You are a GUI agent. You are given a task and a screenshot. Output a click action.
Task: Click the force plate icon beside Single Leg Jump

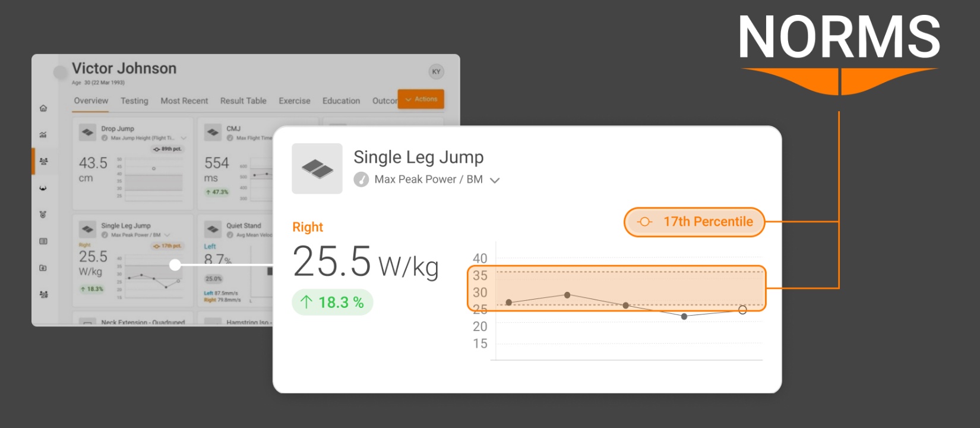[x=317, y=169]
